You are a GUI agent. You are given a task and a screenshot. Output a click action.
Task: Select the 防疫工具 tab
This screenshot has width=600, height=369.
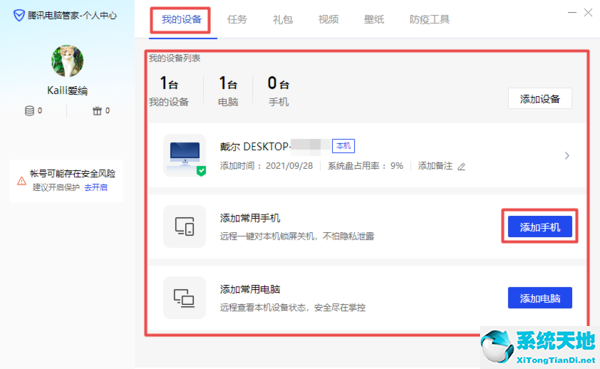pos(429,19)
